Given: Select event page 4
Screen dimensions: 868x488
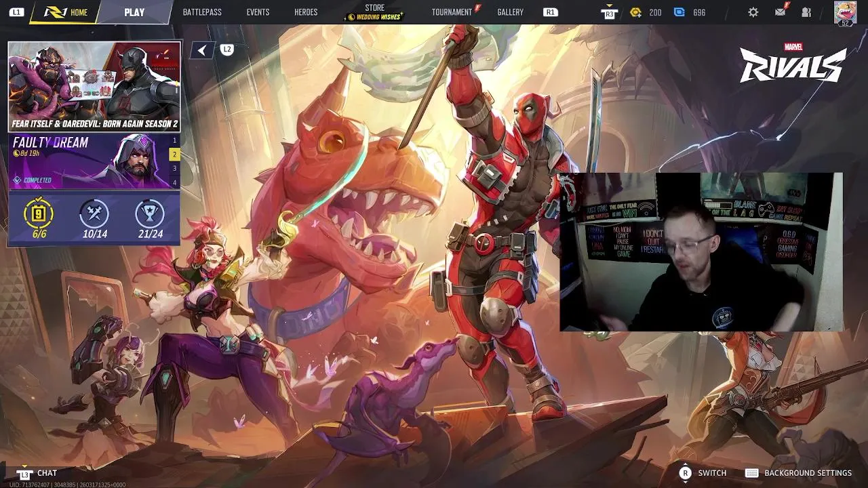Looking at the screenshot, I should [174, 182].
